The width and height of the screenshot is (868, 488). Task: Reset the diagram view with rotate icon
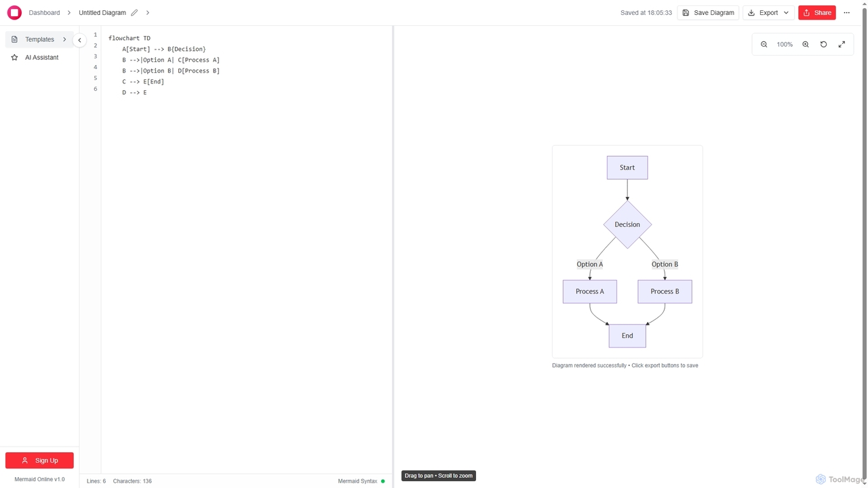tap(824, 44)
